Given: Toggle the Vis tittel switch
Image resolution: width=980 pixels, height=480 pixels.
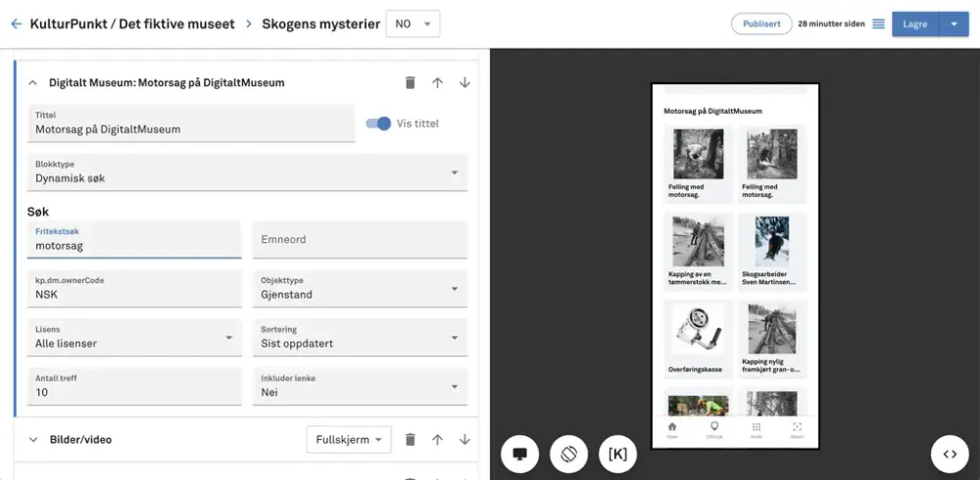Looking at the screenshot, I should coord(378,123).
